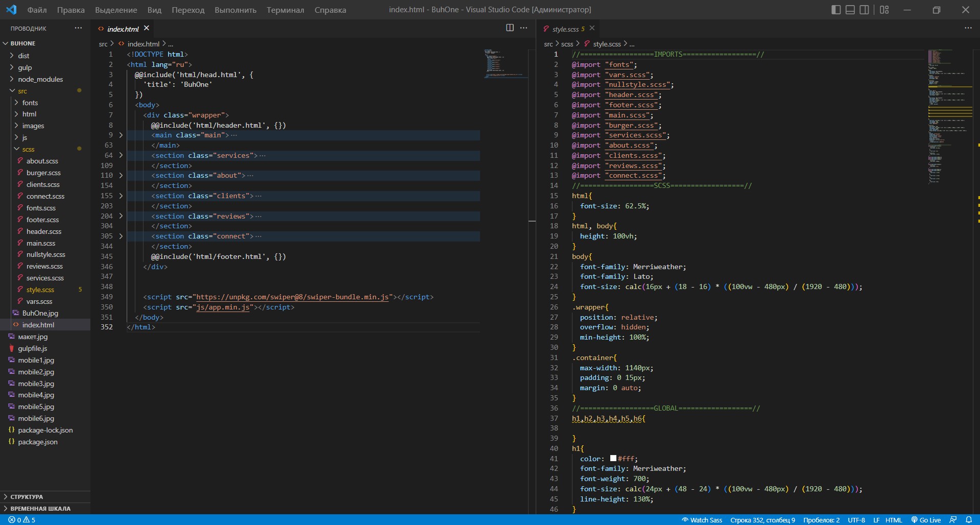
Task: Unfold the about section on line 110
Action: pos(121,175)
